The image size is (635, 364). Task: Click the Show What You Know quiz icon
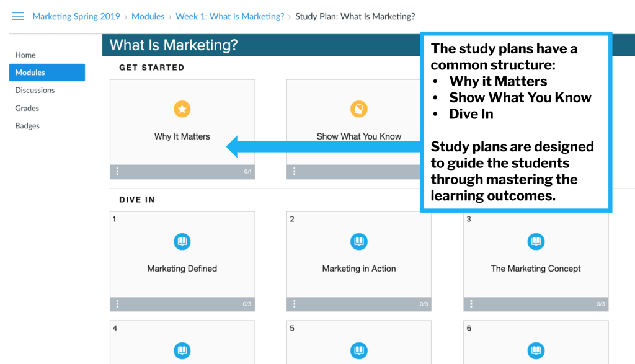pos(358,110)
